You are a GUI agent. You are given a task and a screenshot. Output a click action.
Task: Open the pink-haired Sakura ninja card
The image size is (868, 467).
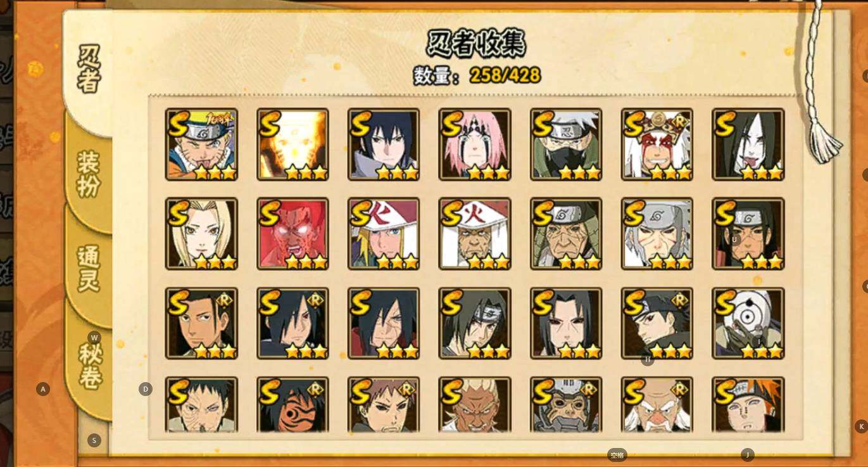click(x=475, y=144)
